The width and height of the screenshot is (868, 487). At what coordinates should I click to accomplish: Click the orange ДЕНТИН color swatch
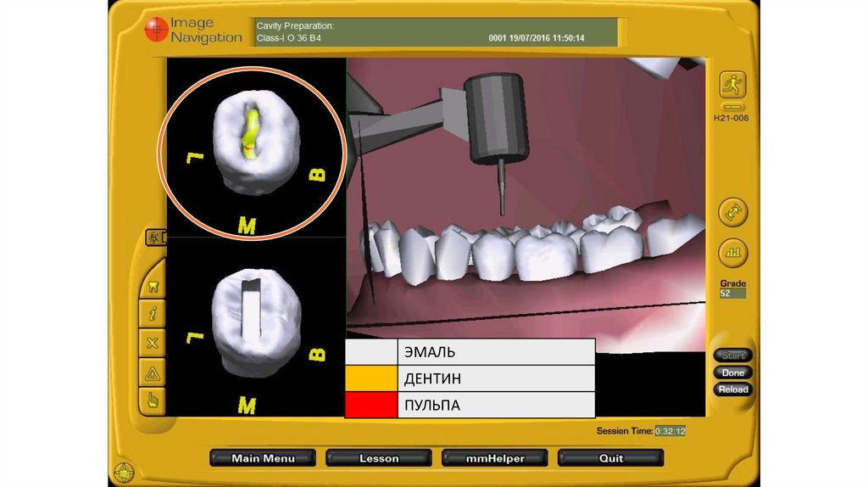coord(371,378)
